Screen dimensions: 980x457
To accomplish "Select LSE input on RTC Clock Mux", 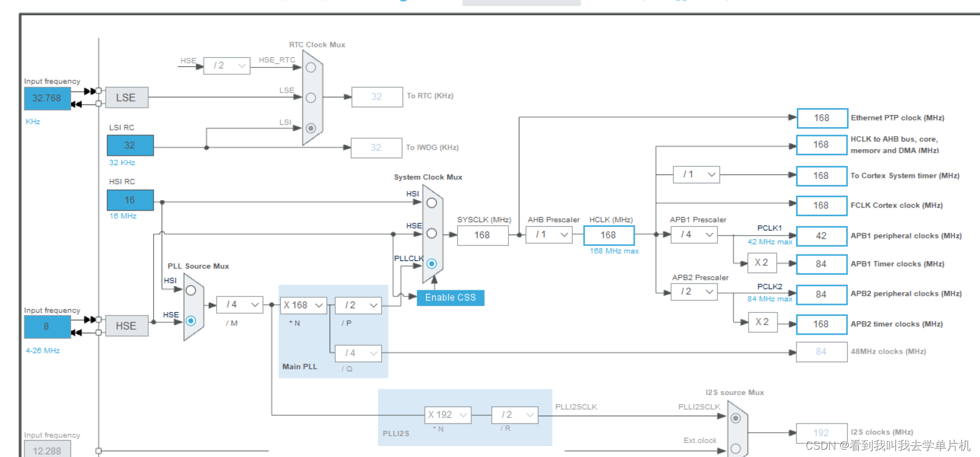I will pos(311,97).
